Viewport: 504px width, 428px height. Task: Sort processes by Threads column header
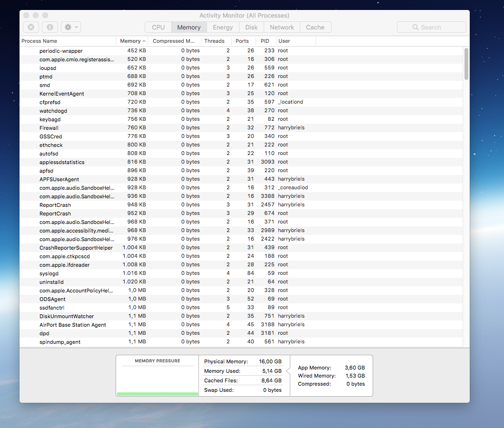point(215,41)
